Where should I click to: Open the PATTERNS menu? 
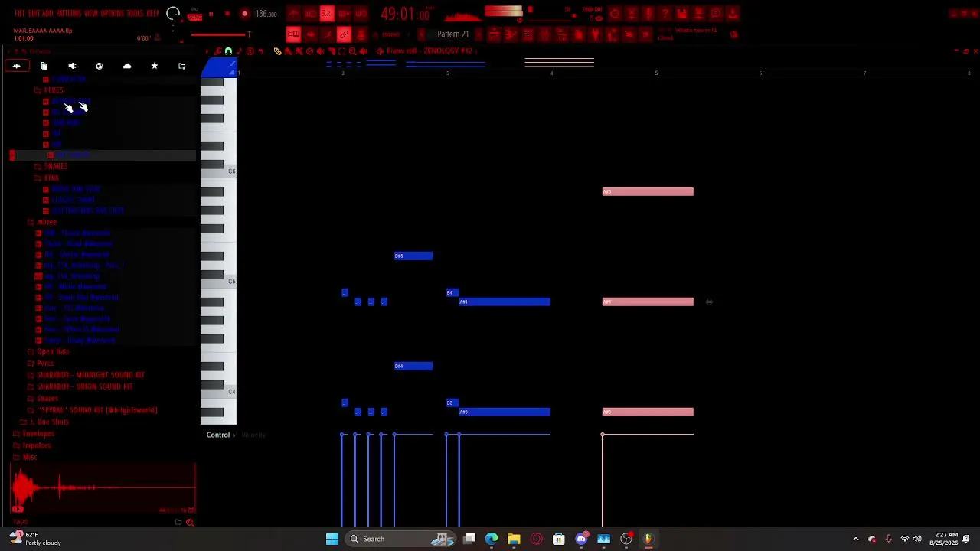(x=69, y=14)
